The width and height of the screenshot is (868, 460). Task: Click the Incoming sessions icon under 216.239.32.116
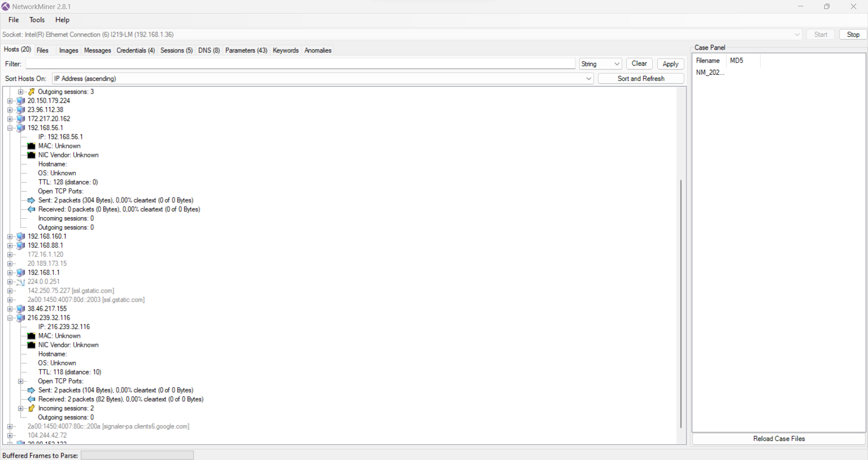click(x=31, y=408)
